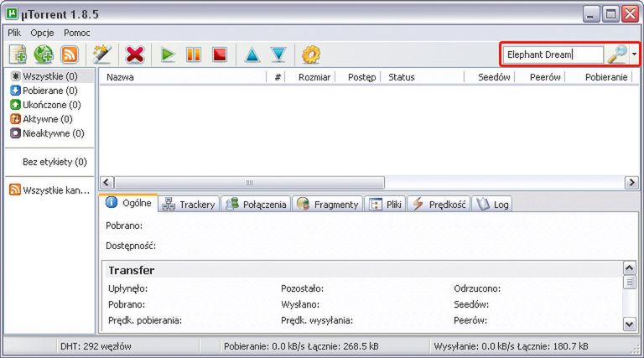Viewport: 644px width, 358px height.
Task: Sort by Peerów column header
Action: [540, 77]
